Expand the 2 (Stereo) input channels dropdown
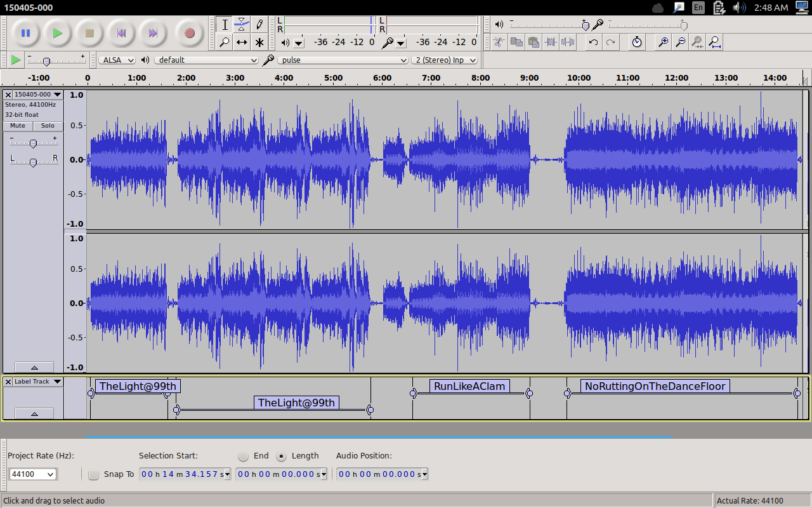Screen dimensions: 812x508 (445, 60)
